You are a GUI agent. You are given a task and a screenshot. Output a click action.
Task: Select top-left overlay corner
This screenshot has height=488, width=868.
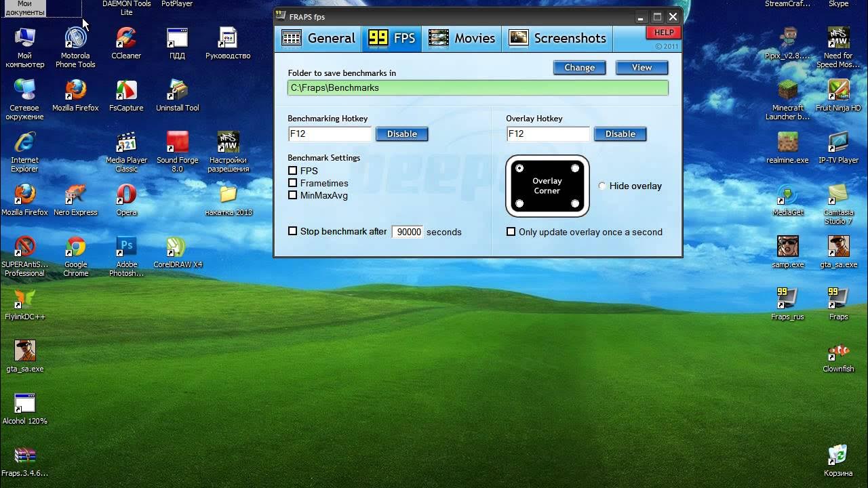pos(519,168)
